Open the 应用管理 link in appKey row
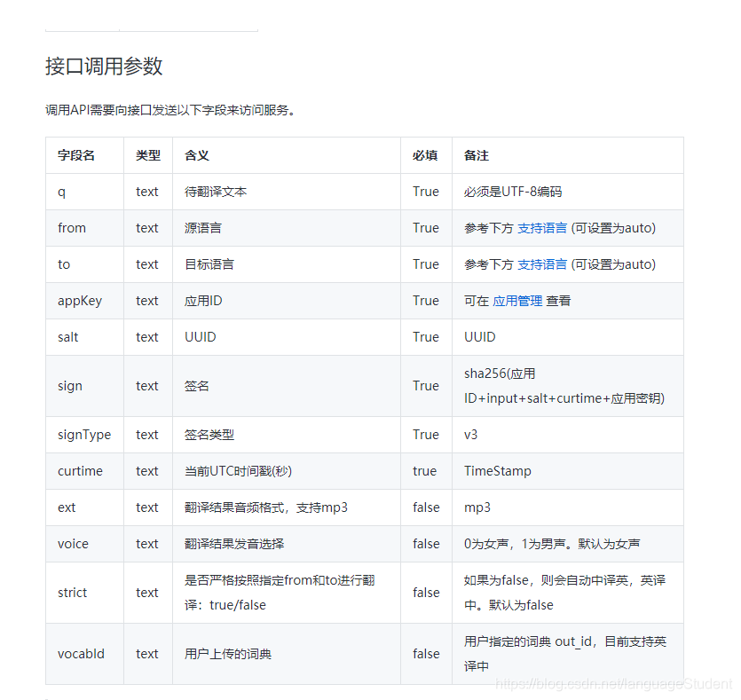741x700 pixels. [x=517, y=301]
